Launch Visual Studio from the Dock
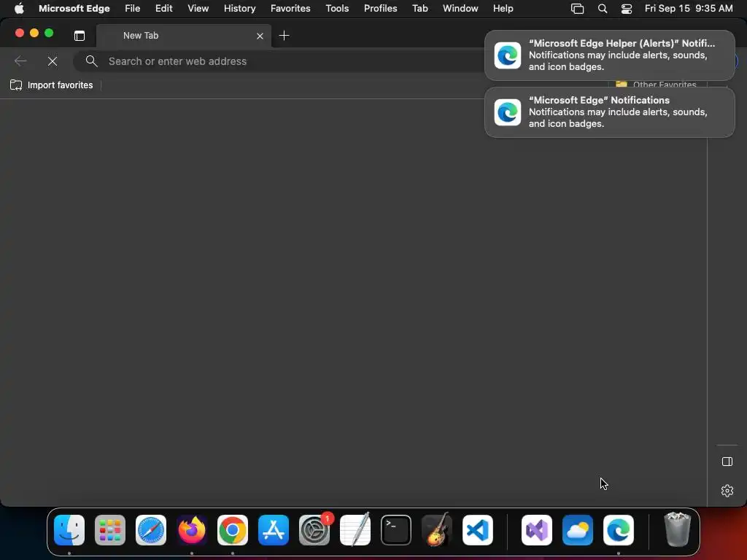The width and height of the screenshot is (747, 560). coord(537,530)
